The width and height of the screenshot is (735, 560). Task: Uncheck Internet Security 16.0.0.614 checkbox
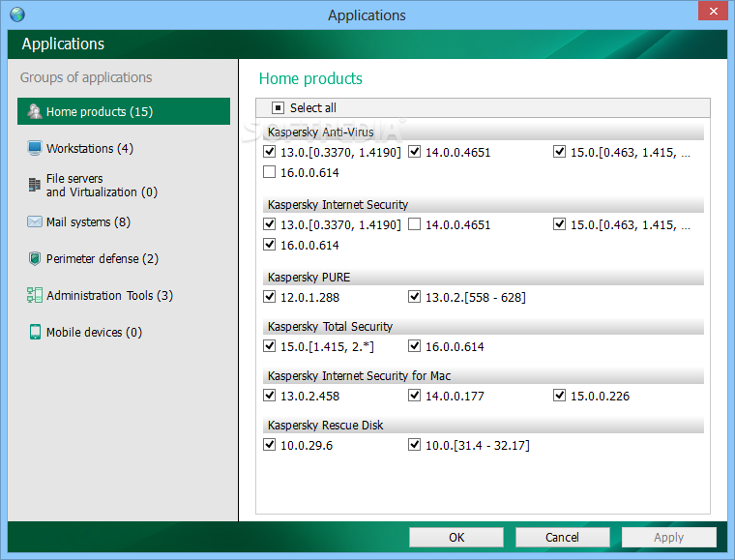coord(269,244)
